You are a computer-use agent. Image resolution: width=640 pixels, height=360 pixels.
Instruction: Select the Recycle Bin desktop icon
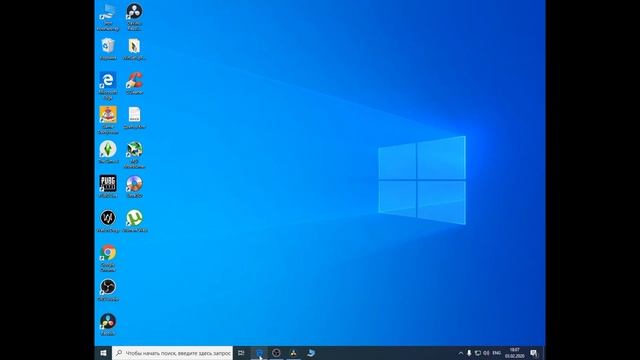108,49
